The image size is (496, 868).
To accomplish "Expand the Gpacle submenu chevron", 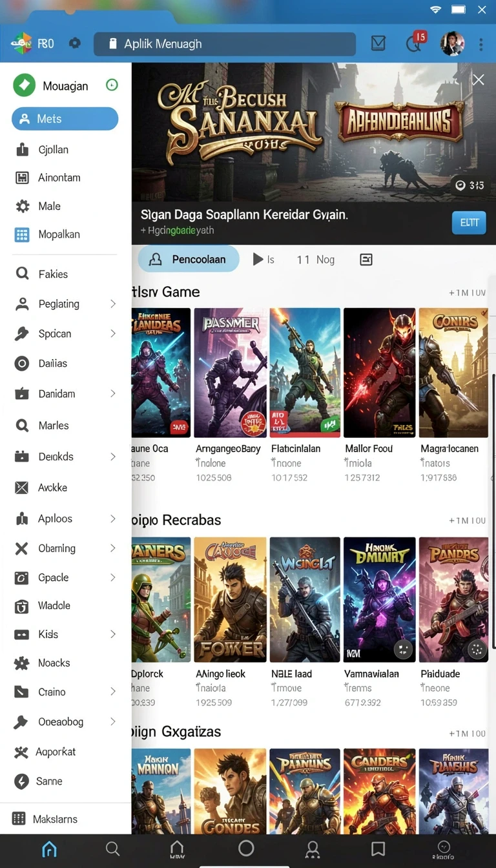I will tap(113, 577).
